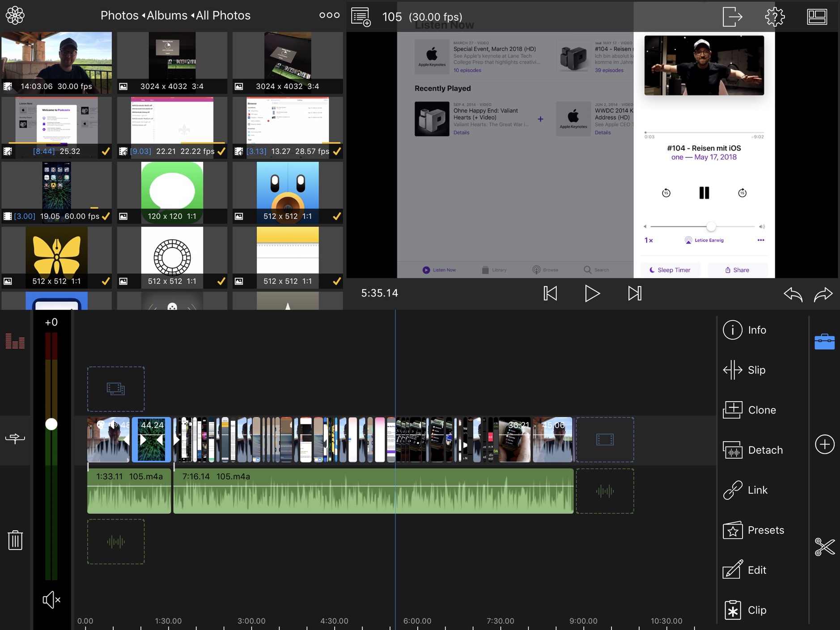Split clip with the scissors icon
The height and width of the screenshot is (630, 840).
pos(824,546)
